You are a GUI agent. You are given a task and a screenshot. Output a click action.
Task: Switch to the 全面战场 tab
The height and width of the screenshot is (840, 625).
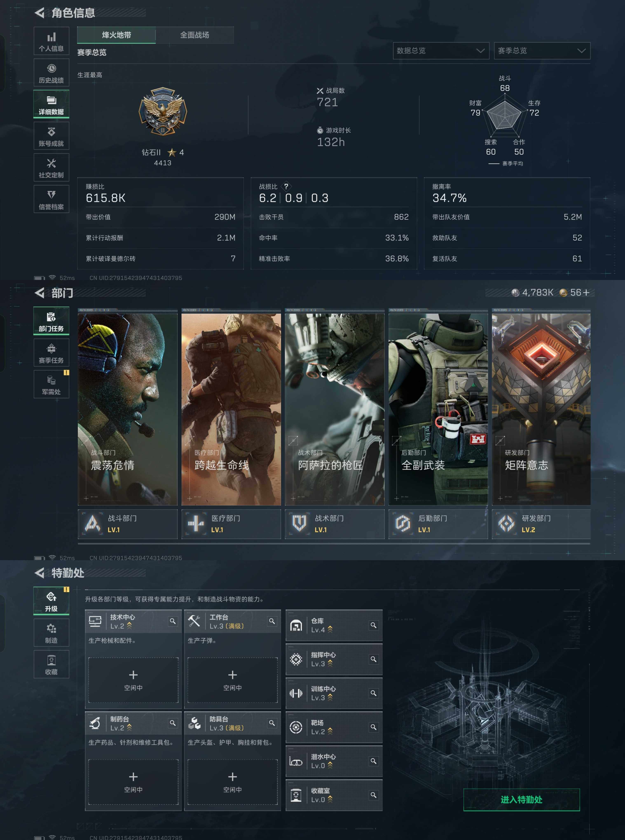(x=194, y=35)
